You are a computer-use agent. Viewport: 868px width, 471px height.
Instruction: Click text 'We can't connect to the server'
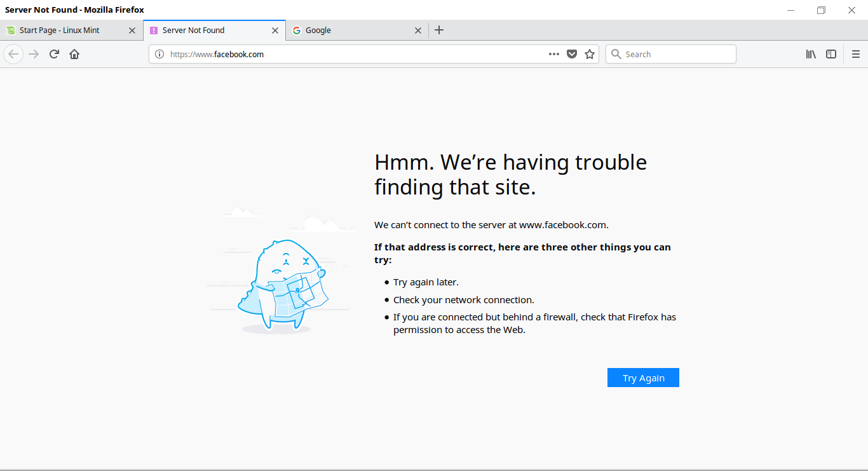click(491, 224)
